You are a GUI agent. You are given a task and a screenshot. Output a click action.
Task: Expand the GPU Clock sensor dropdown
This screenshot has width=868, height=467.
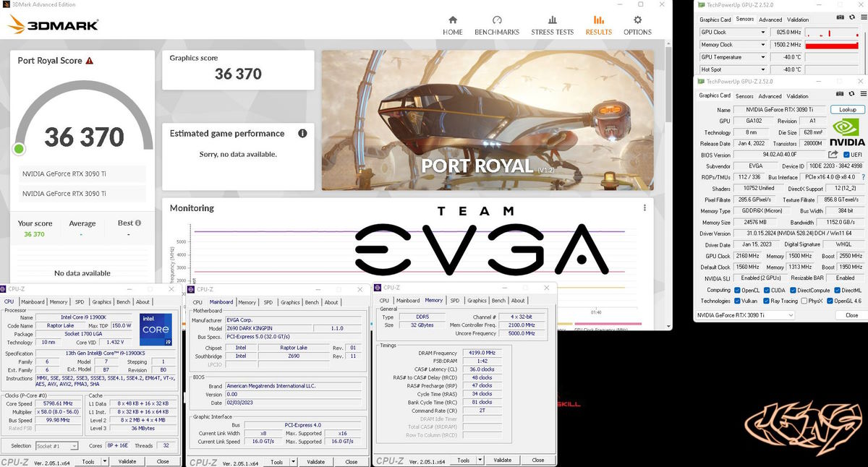click(762, 33)
